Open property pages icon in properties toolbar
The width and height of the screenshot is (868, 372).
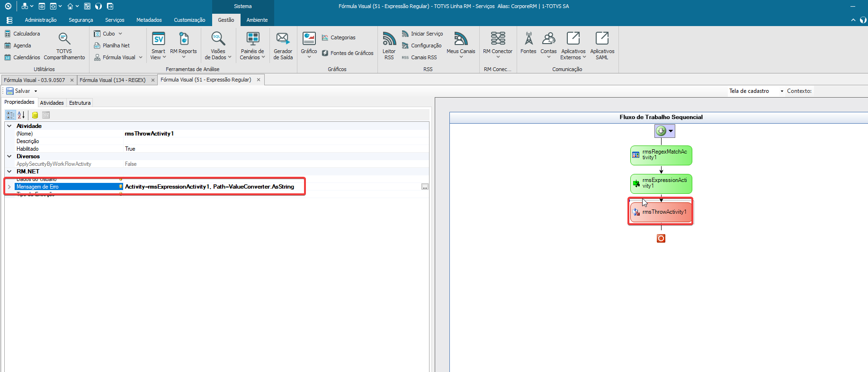[x=46, y=115]
